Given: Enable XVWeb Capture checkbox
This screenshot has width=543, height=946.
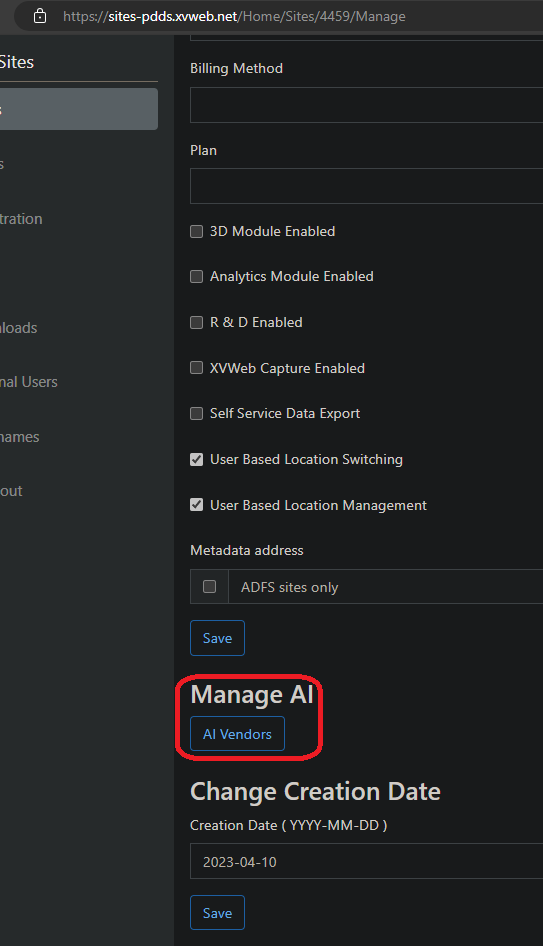Looking at the screenshot, I should 197,368.
